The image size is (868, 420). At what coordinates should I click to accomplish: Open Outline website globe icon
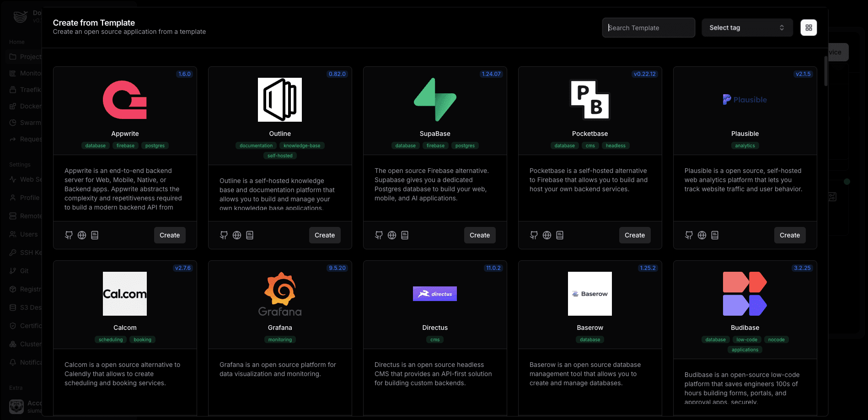(237, 235)
